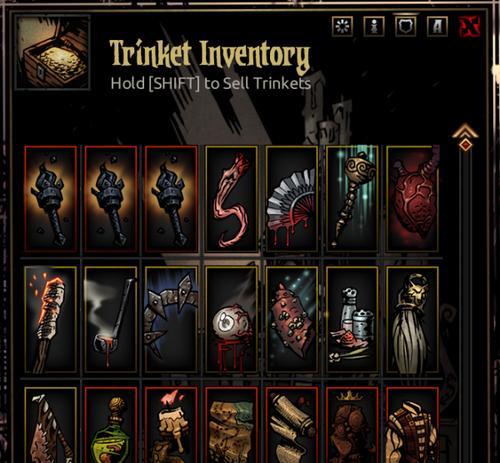500x463 pixels.
Task: Click the diamond scrollbar handle
Action: point(466,145)
